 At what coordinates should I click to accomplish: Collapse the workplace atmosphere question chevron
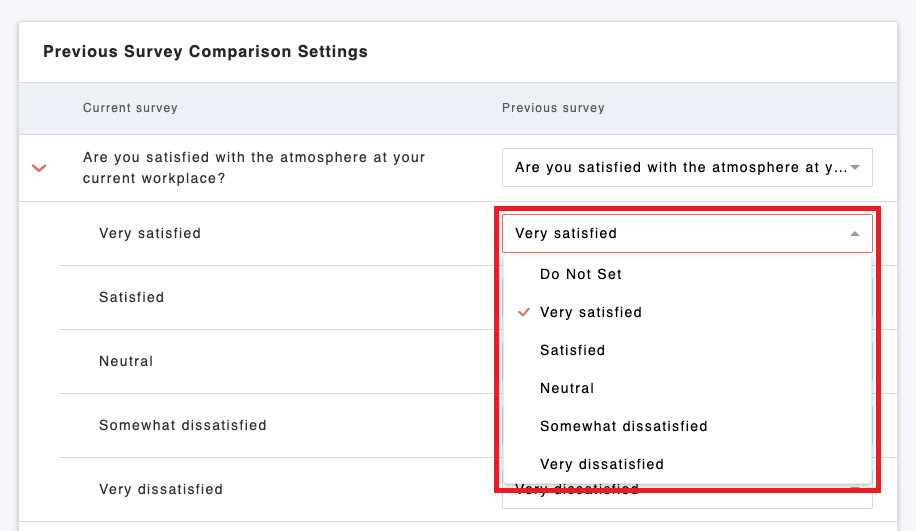click(39, 168)
